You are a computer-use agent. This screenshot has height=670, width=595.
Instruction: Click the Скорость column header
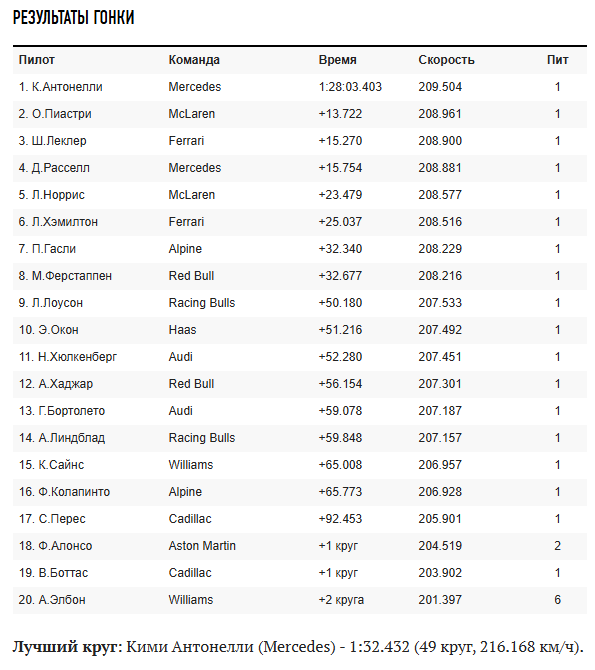pyautogui.click(x=446, y=60)
